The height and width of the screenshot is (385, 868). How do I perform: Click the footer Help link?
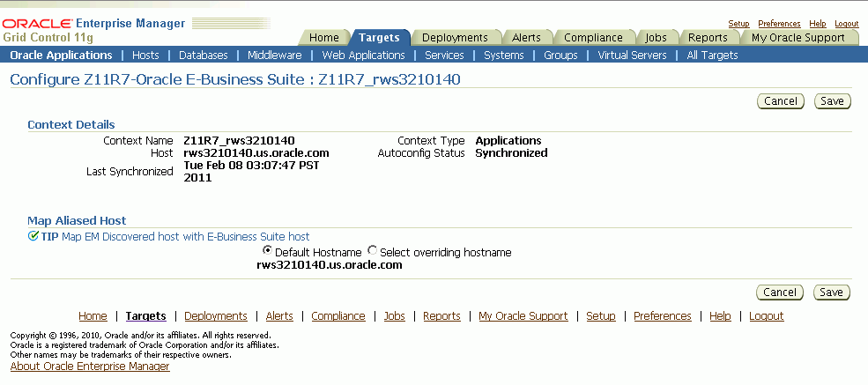[720, 316]
